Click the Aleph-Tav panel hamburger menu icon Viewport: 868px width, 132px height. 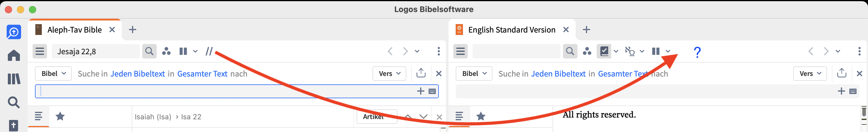click(x=40, y=52)
